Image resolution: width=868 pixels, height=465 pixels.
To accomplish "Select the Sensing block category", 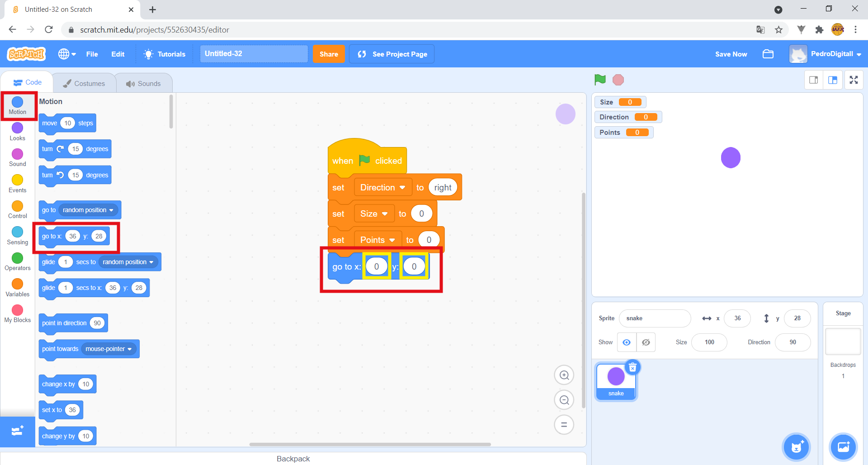I will (x=17, y=236).
